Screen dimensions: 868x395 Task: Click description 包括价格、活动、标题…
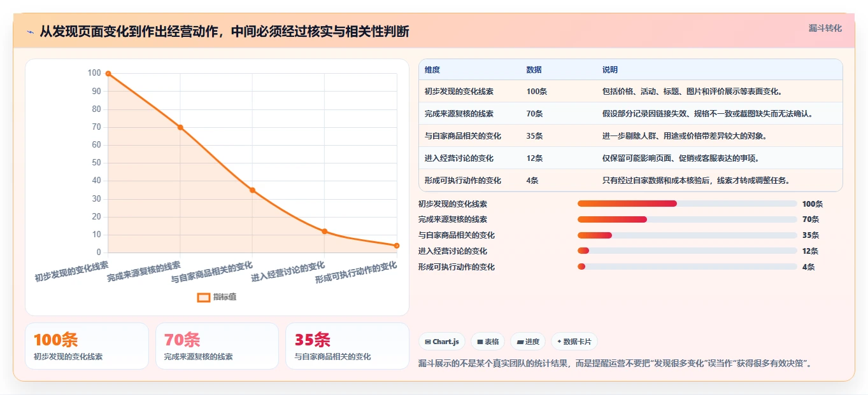(x=692, y=92)
